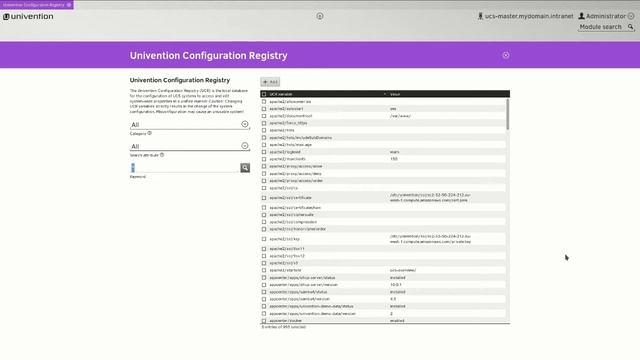Open the Administrator dropdown arrow
640x360 pixels.
click(631, 16)
